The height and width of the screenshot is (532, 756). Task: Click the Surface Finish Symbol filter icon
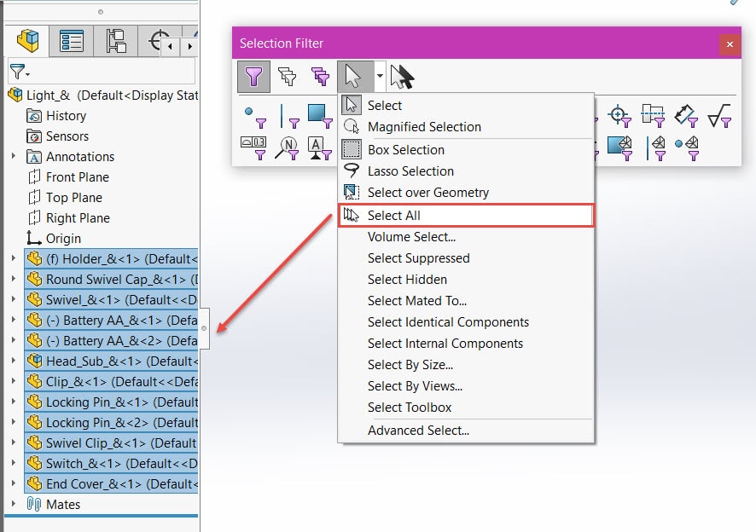pyautogui.click(x=719, y=116)
